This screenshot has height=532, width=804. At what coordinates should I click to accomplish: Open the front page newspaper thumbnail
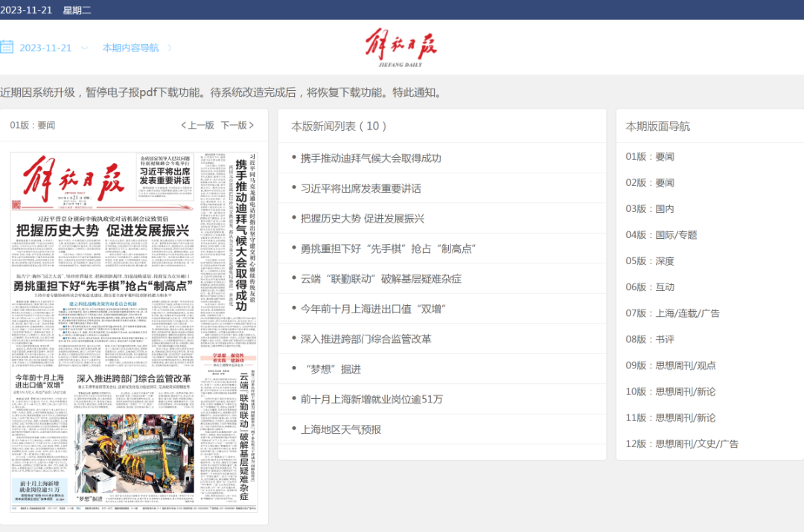click(134, 332)
